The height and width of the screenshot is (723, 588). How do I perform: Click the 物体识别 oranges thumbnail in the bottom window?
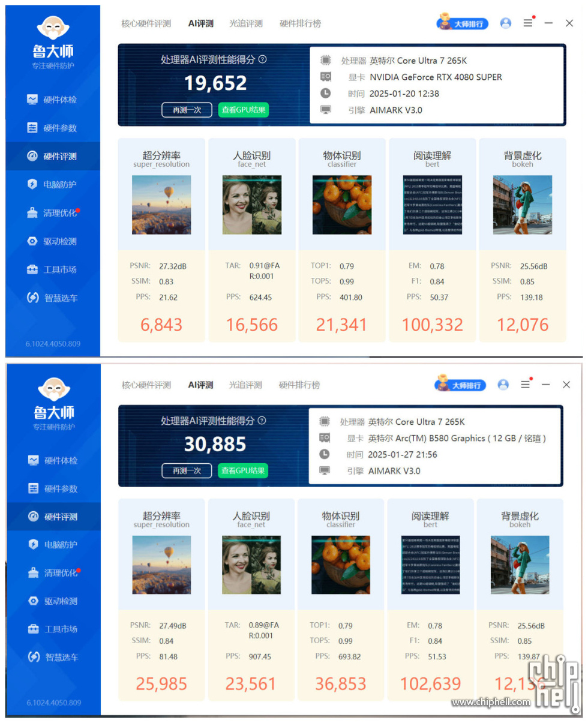[x=341, y=565]
